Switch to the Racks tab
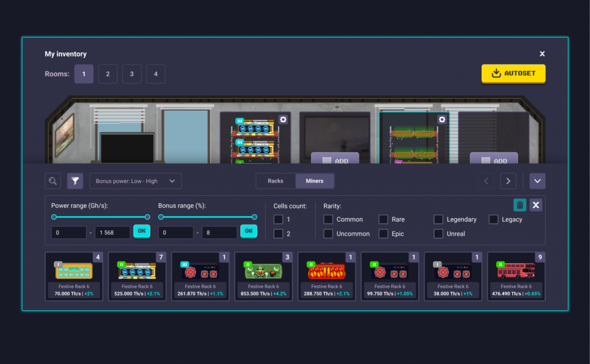The width and height of the screenshot is (590, 364). coord(275,181)
